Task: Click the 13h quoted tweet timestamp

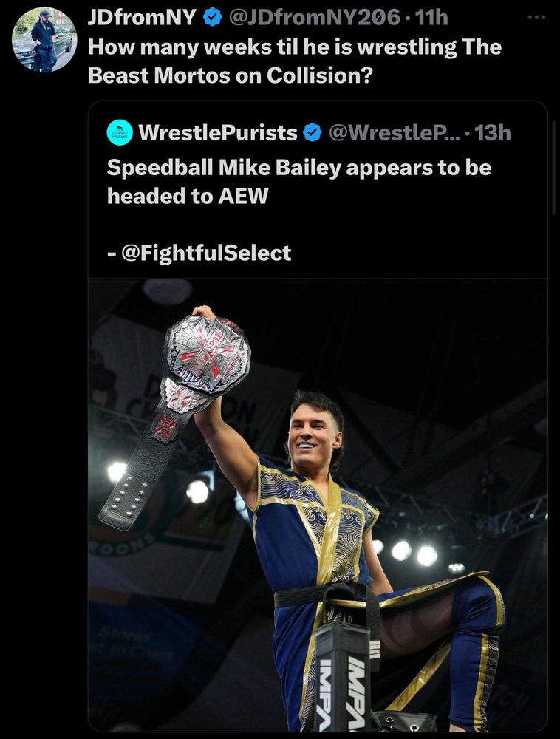Action: [493, 133]
